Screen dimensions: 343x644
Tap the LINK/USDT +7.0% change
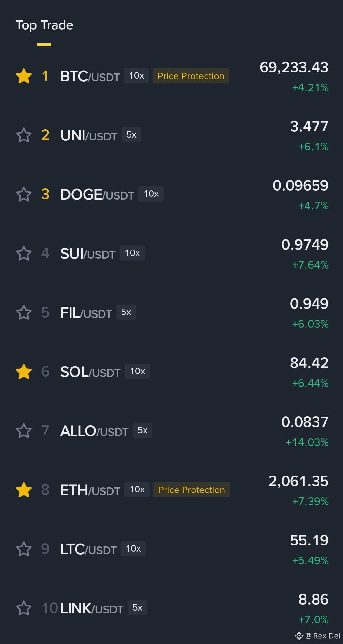(313, 619)
